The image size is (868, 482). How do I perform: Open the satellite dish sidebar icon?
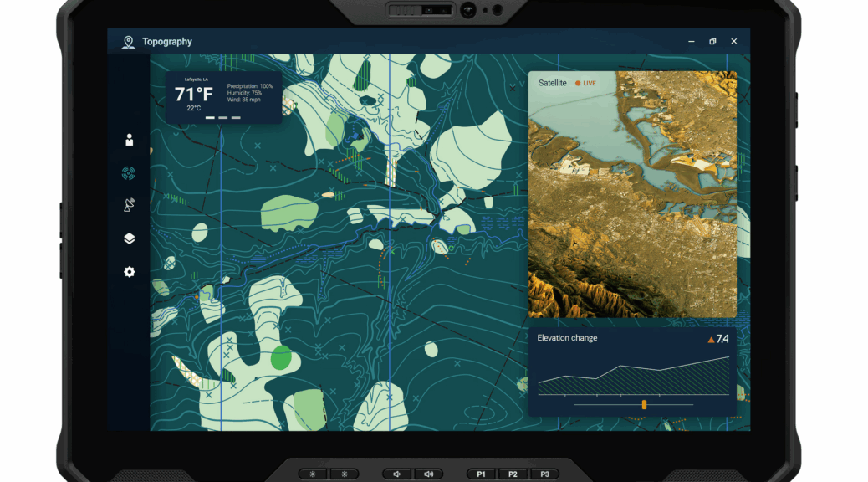click(129, 205)
